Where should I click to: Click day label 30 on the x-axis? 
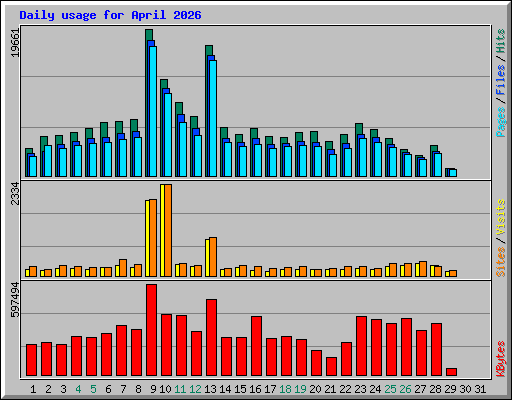tap(465, 389)
